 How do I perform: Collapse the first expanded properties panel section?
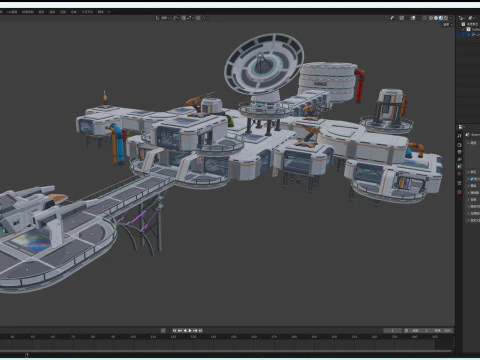pos(468,143)
